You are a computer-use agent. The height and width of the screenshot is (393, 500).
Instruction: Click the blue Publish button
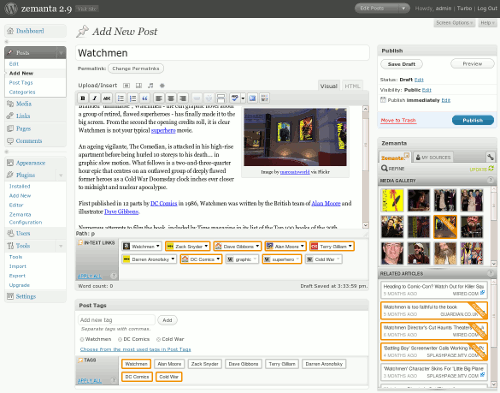click(x=473, y=120)
